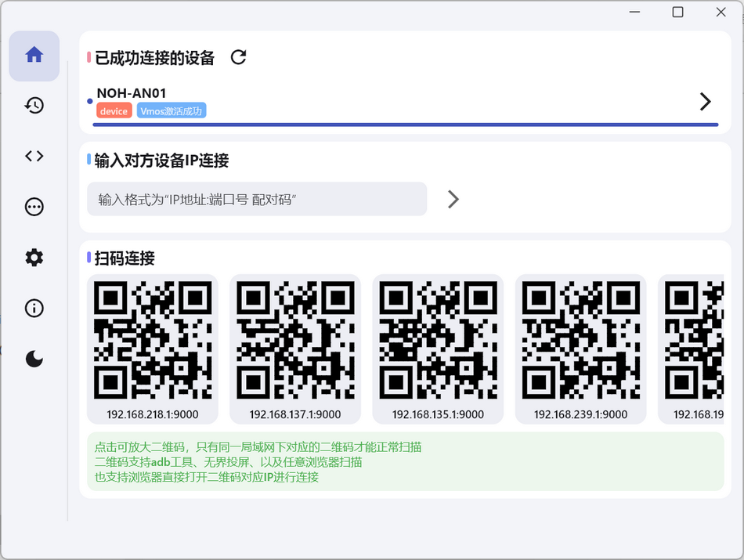Submit IP connection with arrow chevron

click(453, 199)
